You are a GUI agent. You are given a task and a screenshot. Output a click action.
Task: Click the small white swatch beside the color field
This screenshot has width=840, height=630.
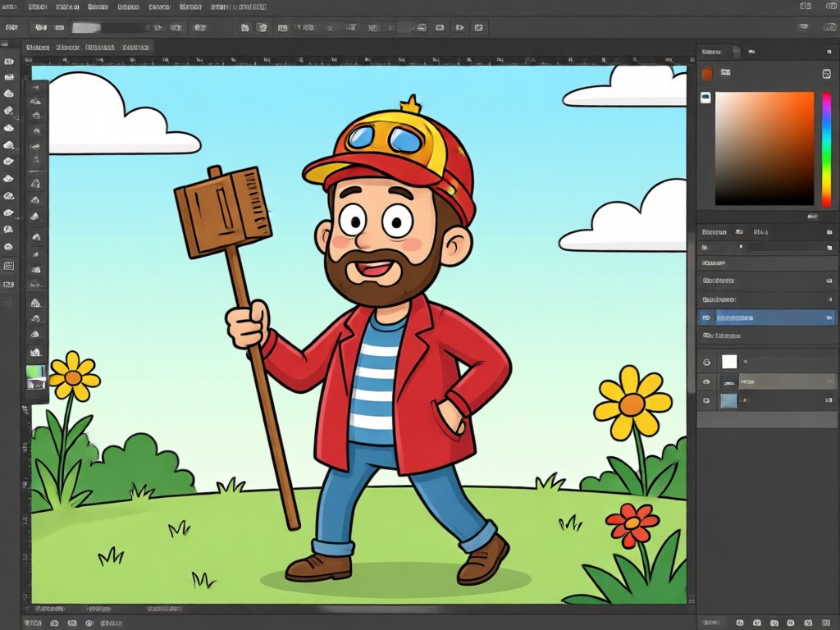pos(706,98)
